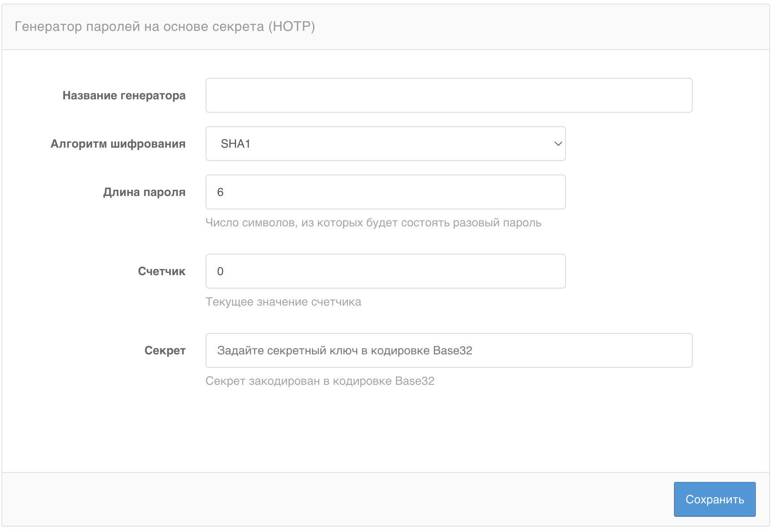The image size is (772, 532).
Task: Focus the Длина пароля input field
Action: point(385,192)
